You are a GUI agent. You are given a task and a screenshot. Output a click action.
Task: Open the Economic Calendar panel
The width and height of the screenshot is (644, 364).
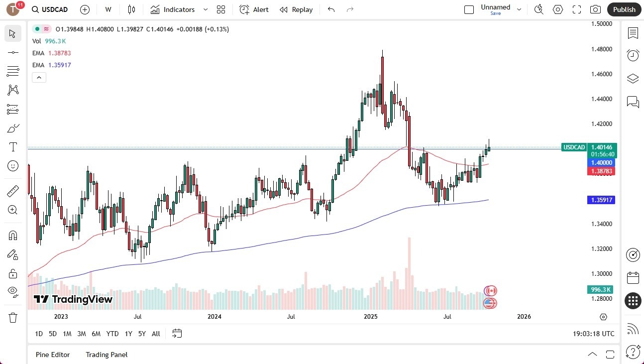(x=633, y=277)
